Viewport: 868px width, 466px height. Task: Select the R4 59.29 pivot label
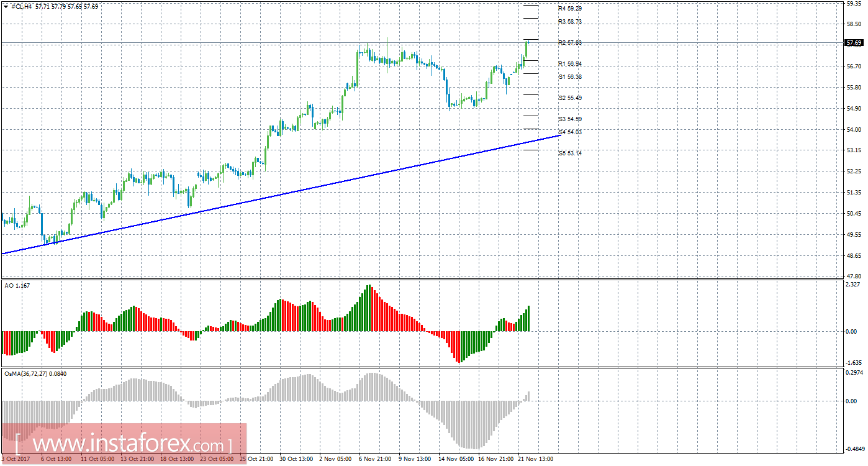(x=570, y=9)
